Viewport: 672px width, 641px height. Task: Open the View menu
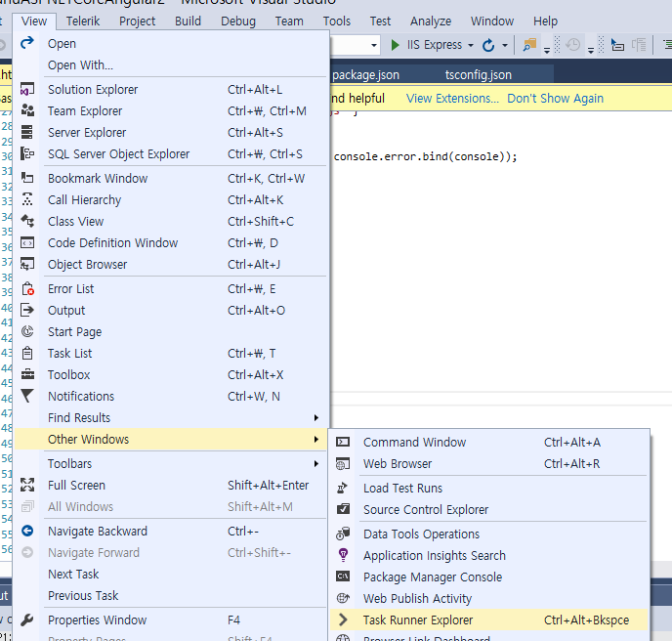point(34,21)
